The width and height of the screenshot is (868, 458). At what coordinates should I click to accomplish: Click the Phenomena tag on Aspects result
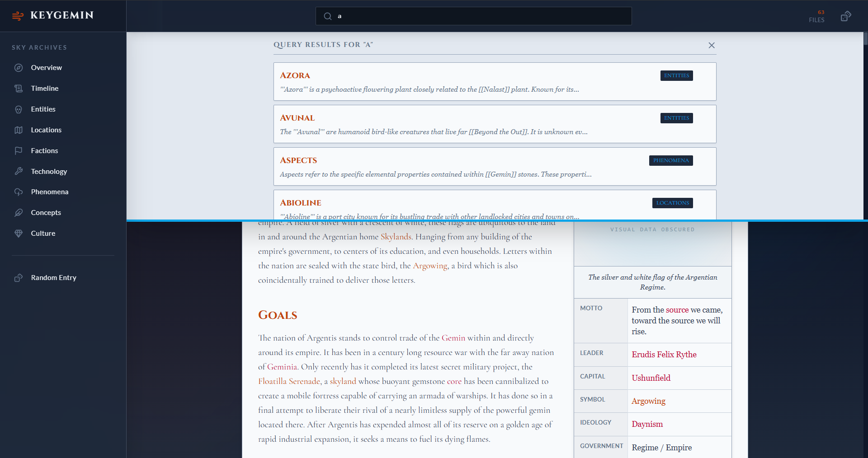click(x=671, y=160)
